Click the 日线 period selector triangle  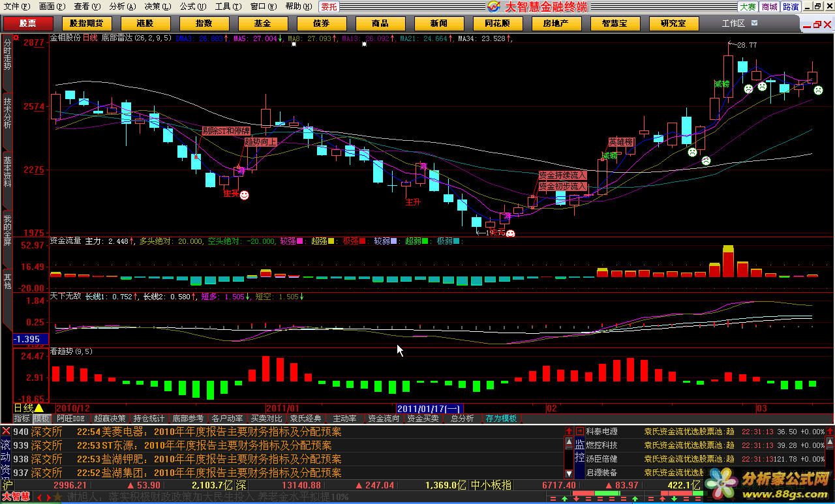pyautogui.click(x=38, y=408)
